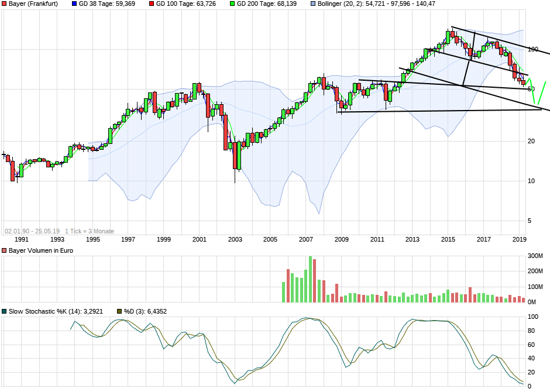The image size is (550, 392).
Task: Click the Bollinger bands legend square
Action: click(314, 5)
